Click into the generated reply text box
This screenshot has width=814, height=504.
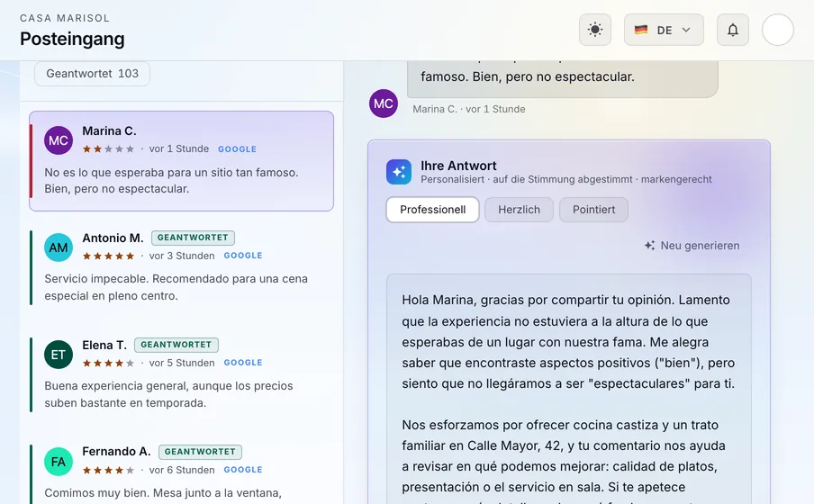click(x=569, y=390)
